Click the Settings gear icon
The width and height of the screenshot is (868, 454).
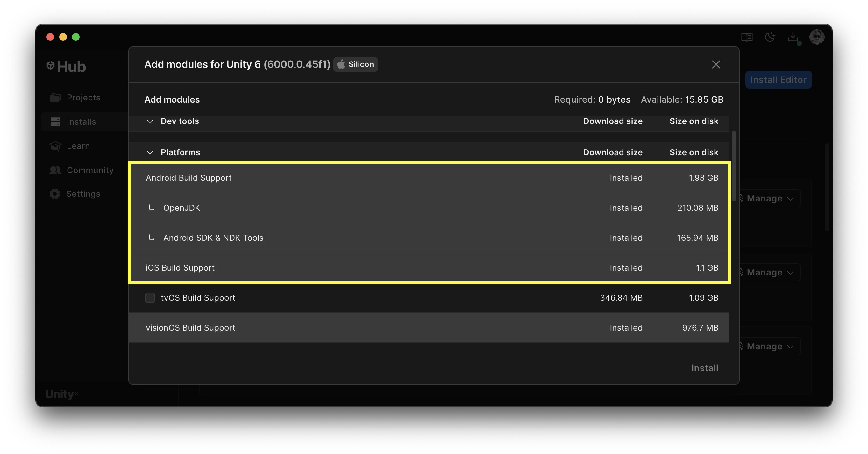54,194
